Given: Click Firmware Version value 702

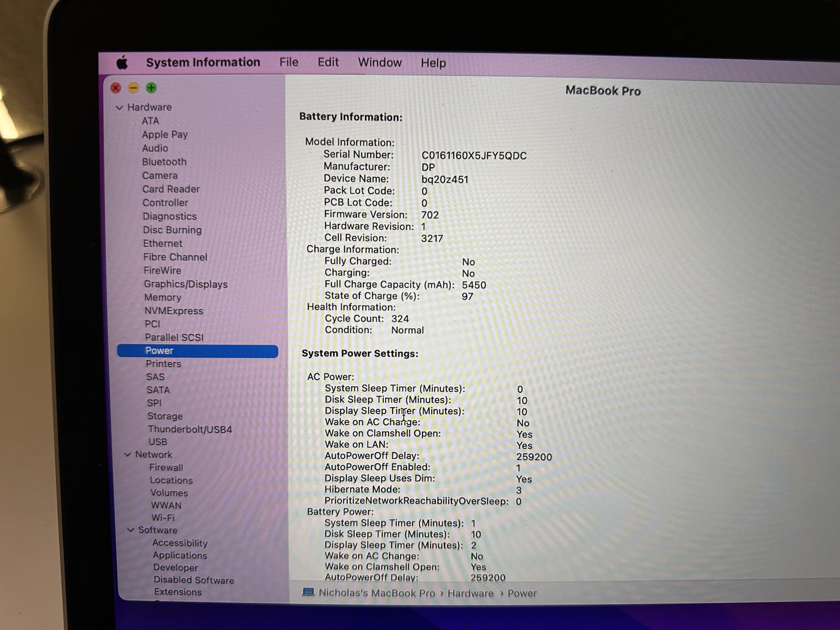Looking at the screenshot, I should click(430, 215).
